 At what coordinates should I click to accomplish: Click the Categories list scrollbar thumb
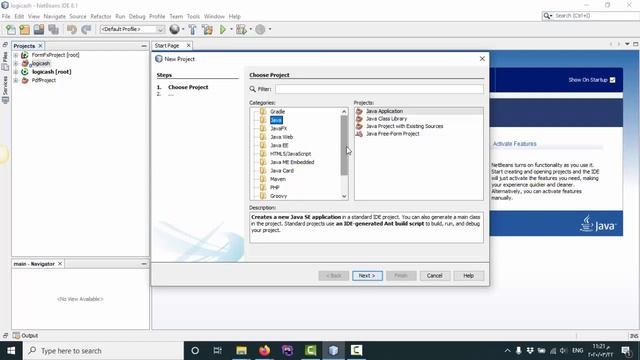[344, 145]
